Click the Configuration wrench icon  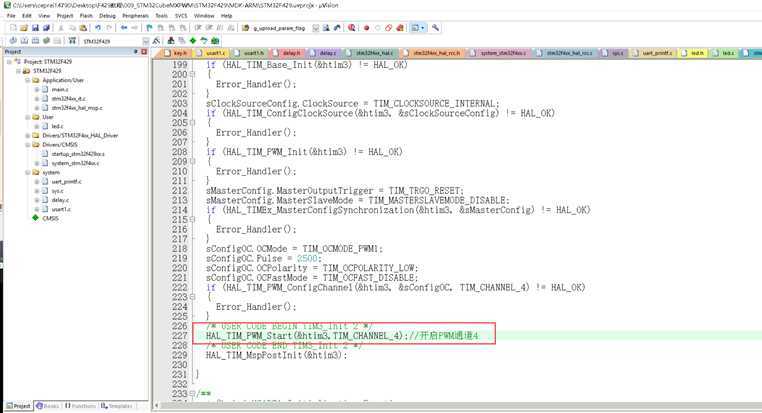(x=435, y=28)
